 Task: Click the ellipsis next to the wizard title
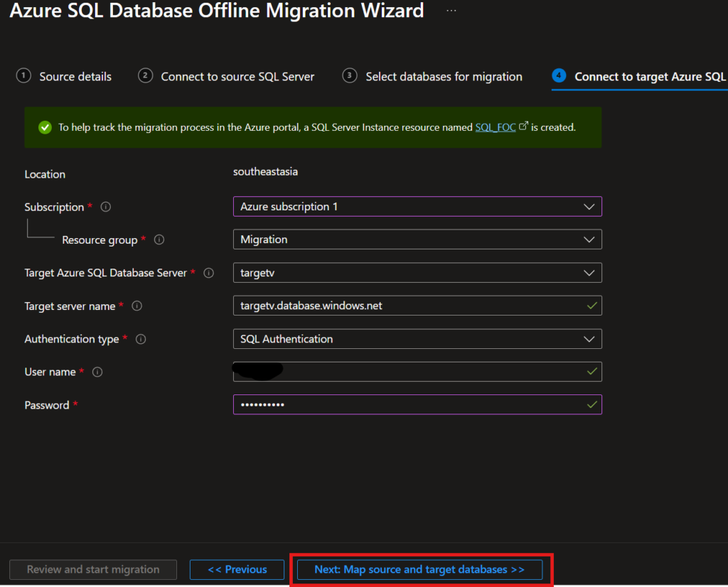point(451,11)
